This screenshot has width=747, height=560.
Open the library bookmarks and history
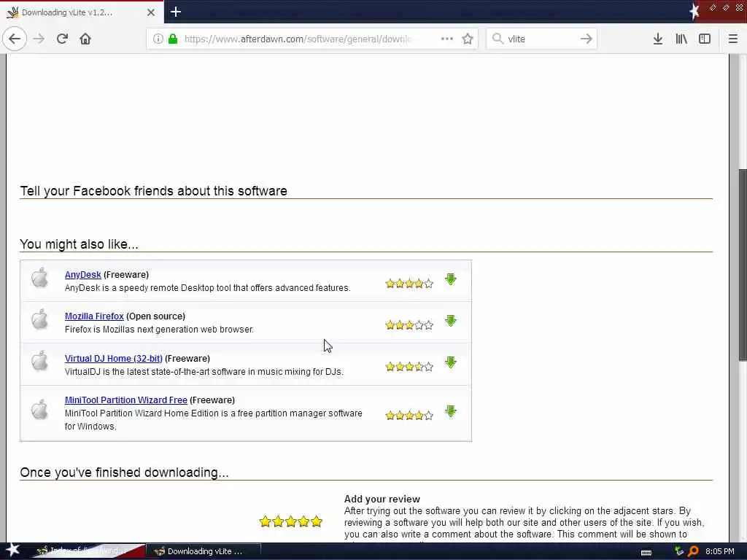tap(681, 39)
